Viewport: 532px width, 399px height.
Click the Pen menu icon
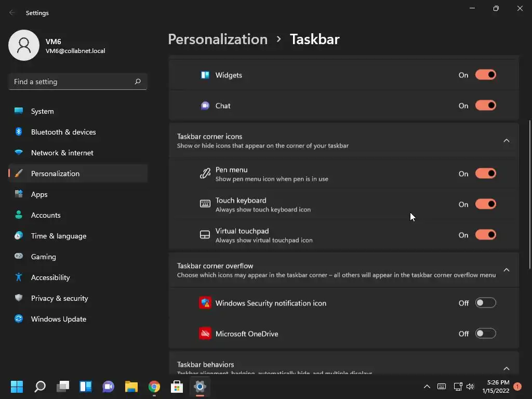coord(205,174)
